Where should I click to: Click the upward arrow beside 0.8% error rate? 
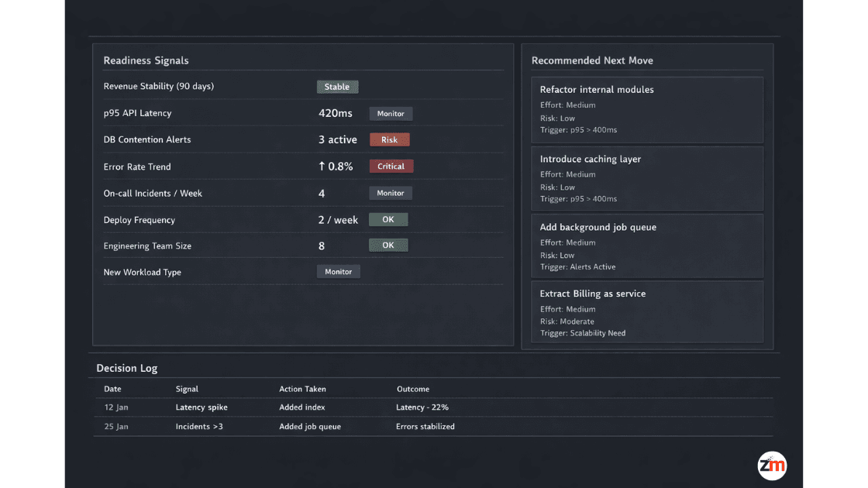click(322, 166)
